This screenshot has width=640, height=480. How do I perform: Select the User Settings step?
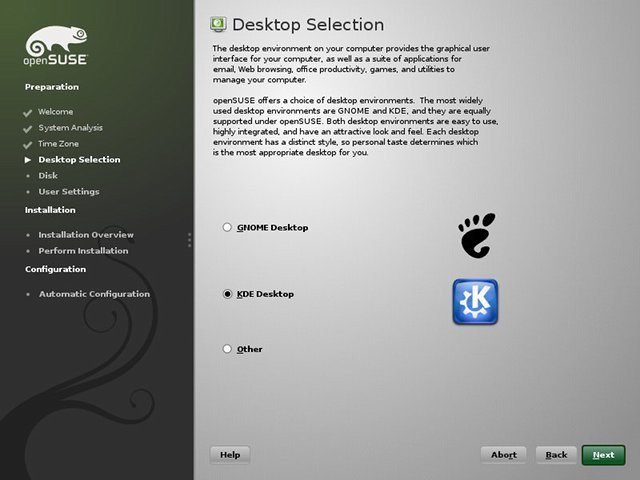click(69, 191)
